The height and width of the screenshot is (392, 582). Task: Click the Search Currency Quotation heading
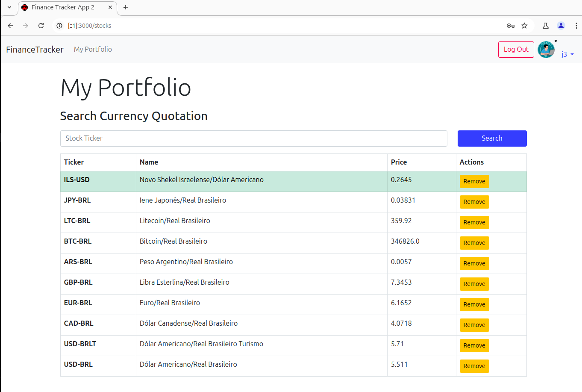tap(134, 116)
